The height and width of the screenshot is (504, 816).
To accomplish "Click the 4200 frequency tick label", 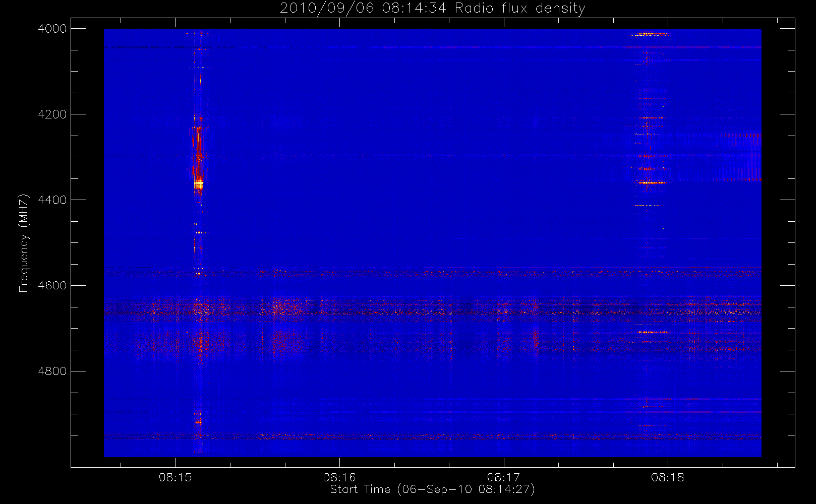I will [52, 114].
